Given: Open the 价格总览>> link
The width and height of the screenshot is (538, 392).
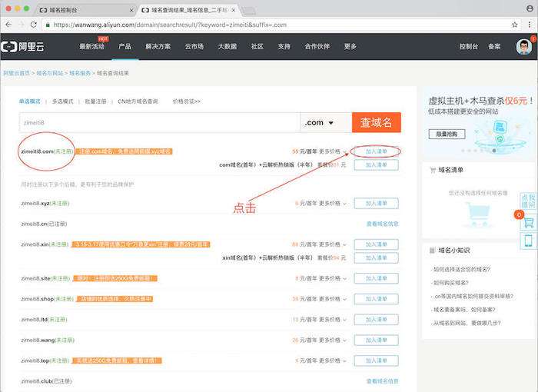Looking at the screenshot, I should (186, 101).
